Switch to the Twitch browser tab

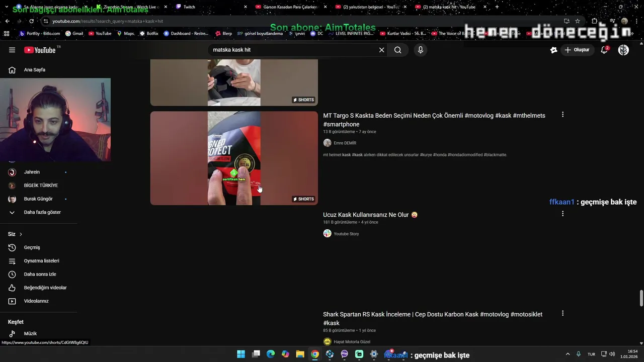(x=210, y=7)
